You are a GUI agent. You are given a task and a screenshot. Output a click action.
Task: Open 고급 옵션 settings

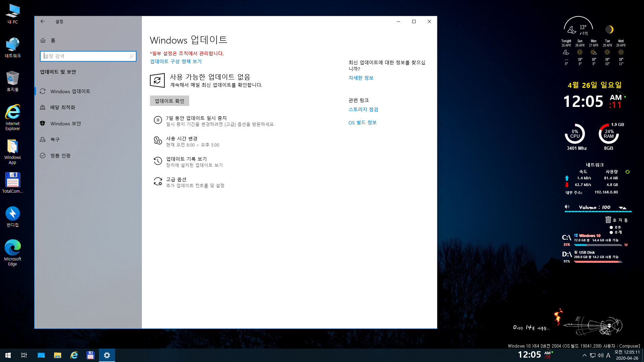[189, 182]
